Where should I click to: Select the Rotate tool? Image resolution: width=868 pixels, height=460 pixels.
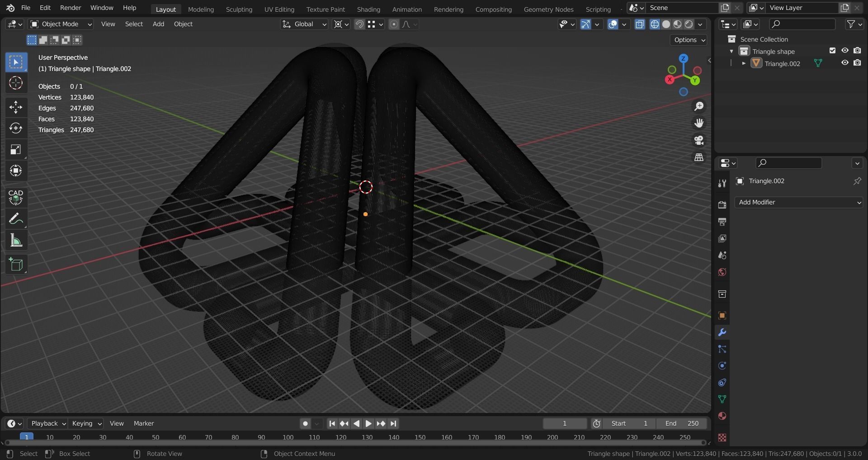[x=16, y=128]
